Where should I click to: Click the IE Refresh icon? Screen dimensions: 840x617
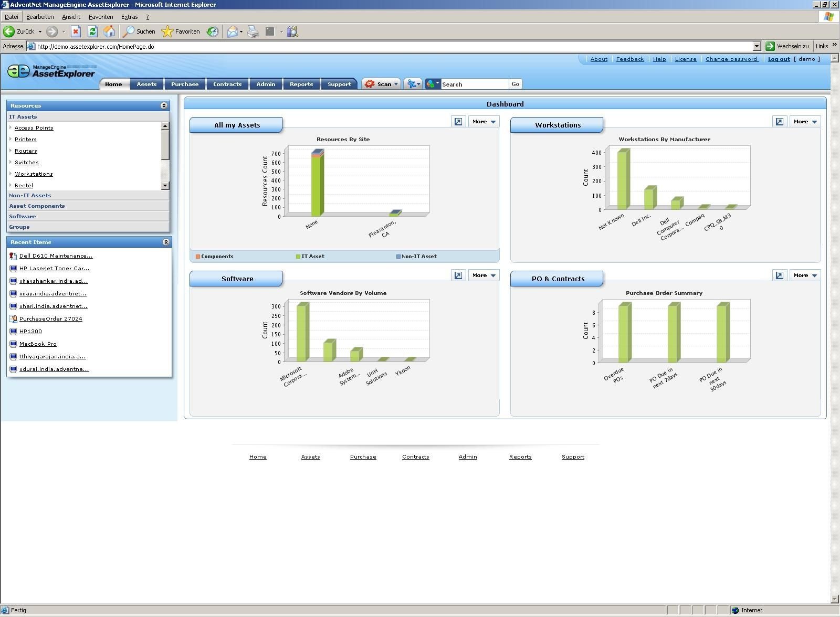(92, 31)
